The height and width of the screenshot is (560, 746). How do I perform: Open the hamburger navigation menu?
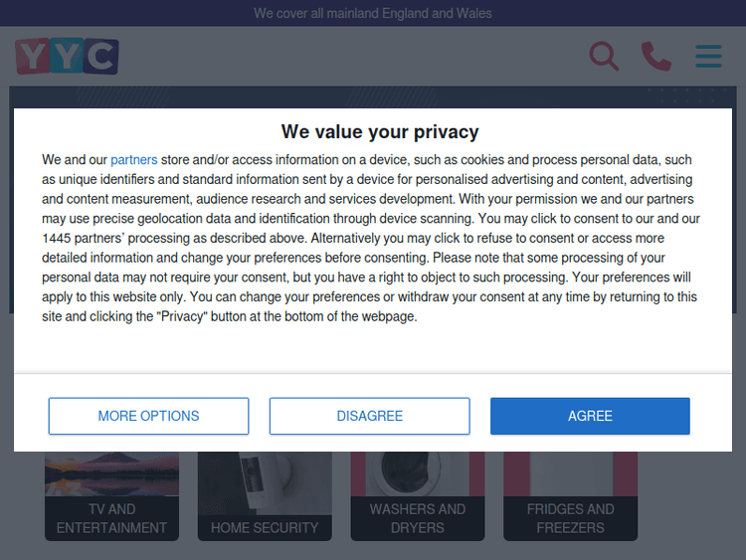pyautogui.click(x=709, y=56)
